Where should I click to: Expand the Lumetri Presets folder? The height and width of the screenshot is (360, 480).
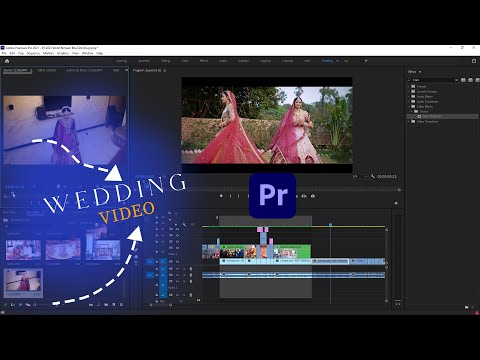click(x=409, y=91)
